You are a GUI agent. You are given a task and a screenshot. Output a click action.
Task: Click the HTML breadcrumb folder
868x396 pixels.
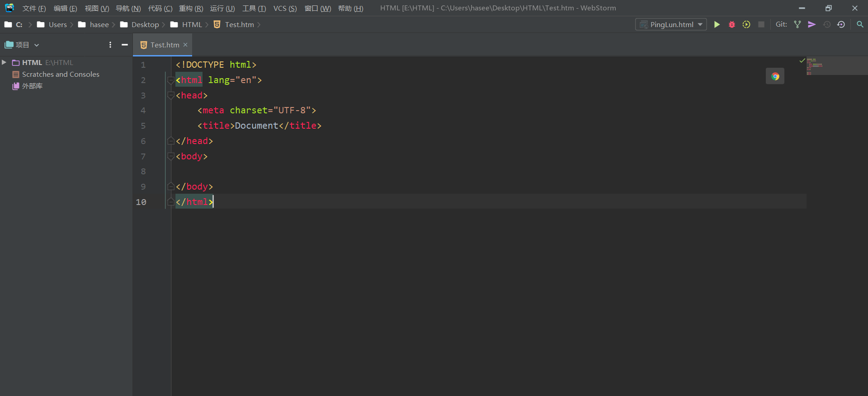tap(186, 24)
